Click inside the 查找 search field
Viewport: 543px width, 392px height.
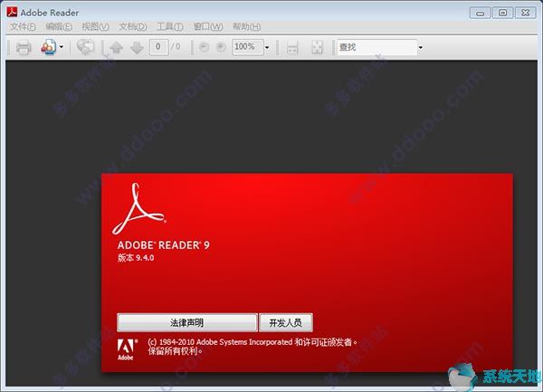(x=375, y=47)
